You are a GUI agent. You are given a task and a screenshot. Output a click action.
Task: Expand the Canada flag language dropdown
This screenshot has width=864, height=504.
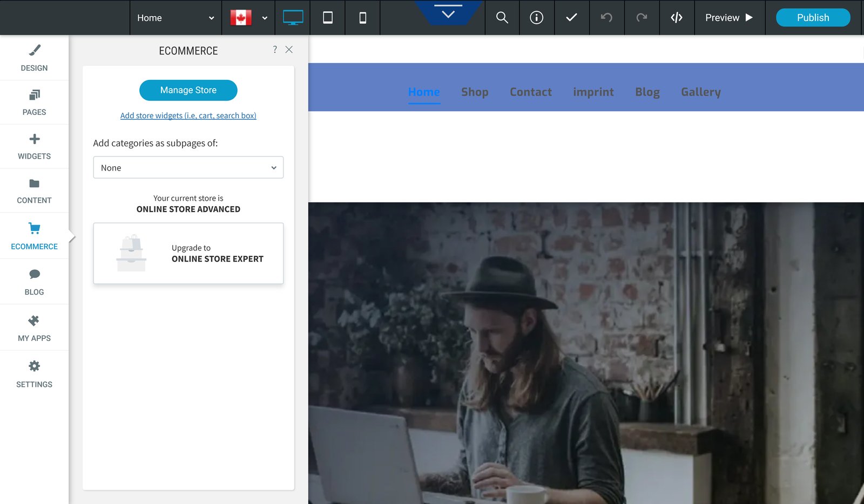click(248, 18)
